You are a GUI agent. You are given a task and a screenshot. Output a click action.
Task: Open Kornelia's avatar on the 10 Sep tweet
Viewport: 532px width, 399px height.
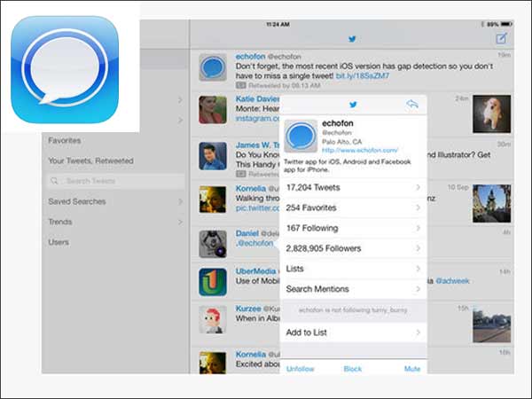point(213,199)
